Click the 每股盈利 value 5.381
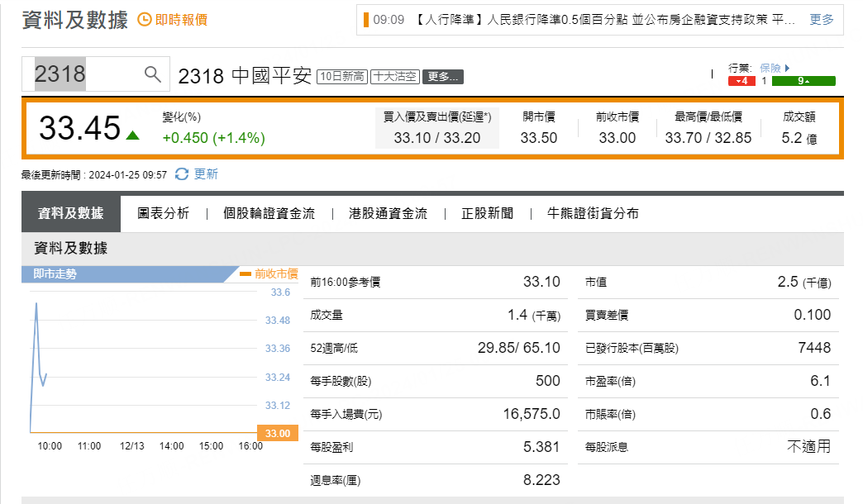Screen dimensions: 863x504 point(541,447)
